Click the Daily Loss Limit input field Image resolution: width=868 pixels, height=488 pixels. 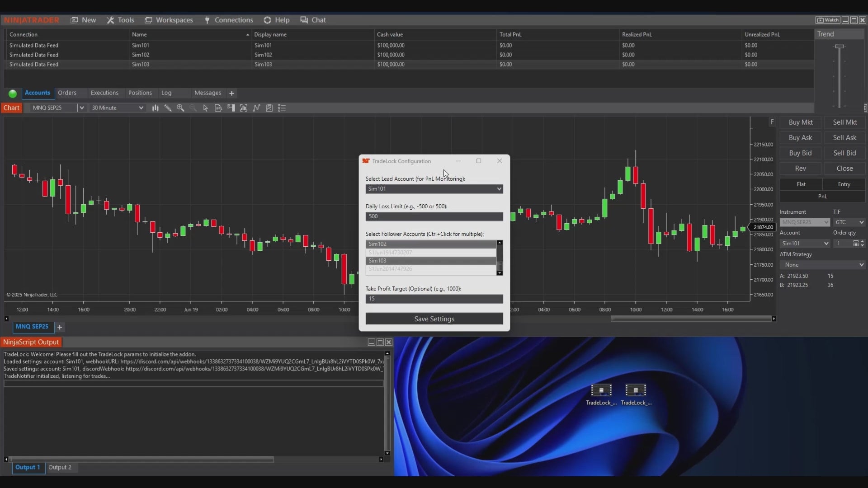(x=434, y=216)
